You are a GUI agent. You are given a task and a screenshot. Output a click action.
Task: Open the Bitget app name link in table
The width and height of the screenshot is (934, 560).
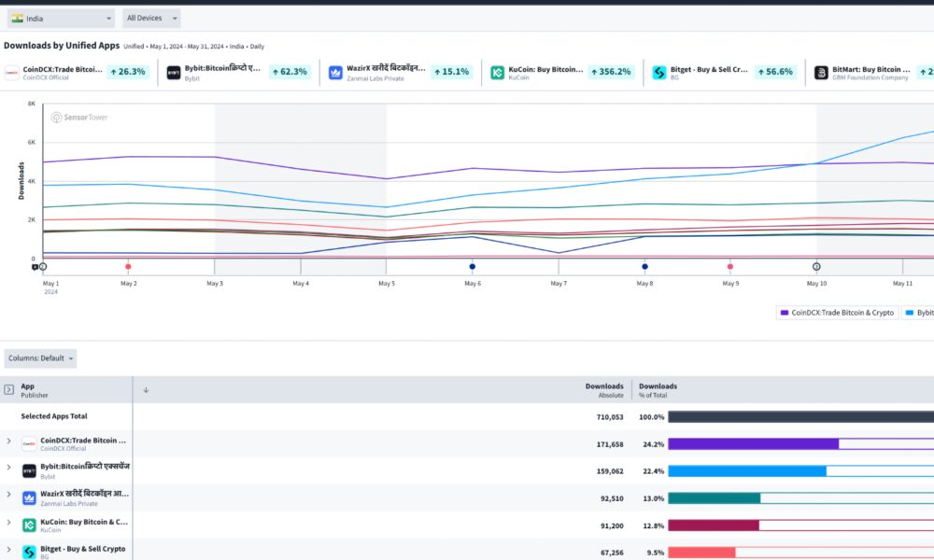coord(82,549)
